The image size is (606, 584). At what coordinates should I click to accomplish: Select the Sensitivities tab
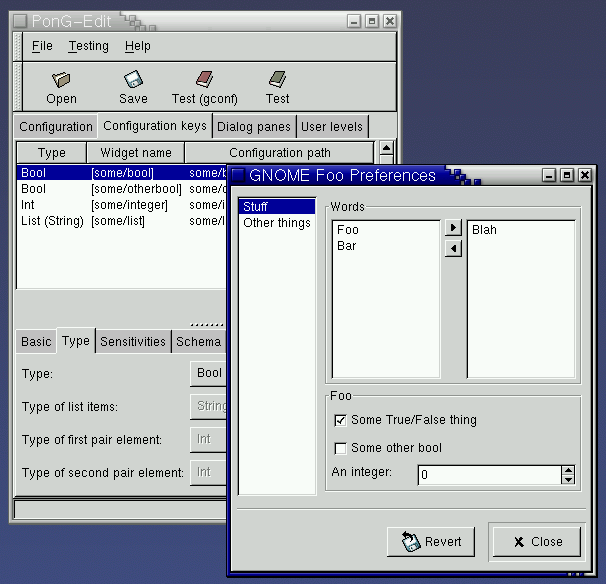click(x=133, y=342)
